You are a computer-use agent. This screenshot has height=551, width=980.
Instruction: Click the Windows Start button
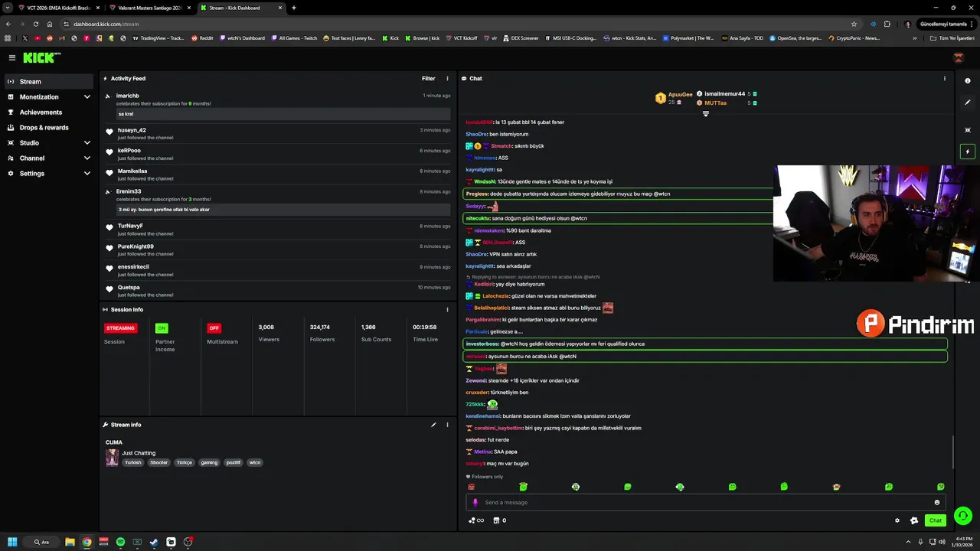[x=12, y=542]
